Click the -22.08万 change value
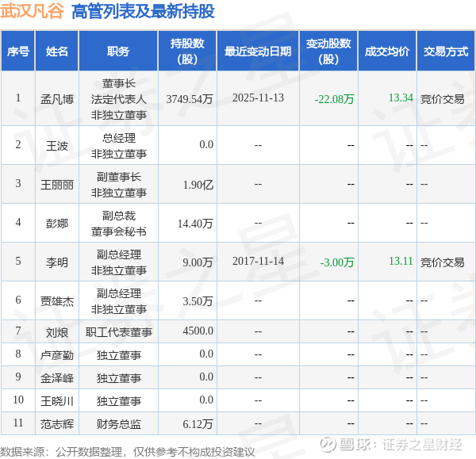This screenshot has width=476, height=459. (x=334, y=99)
